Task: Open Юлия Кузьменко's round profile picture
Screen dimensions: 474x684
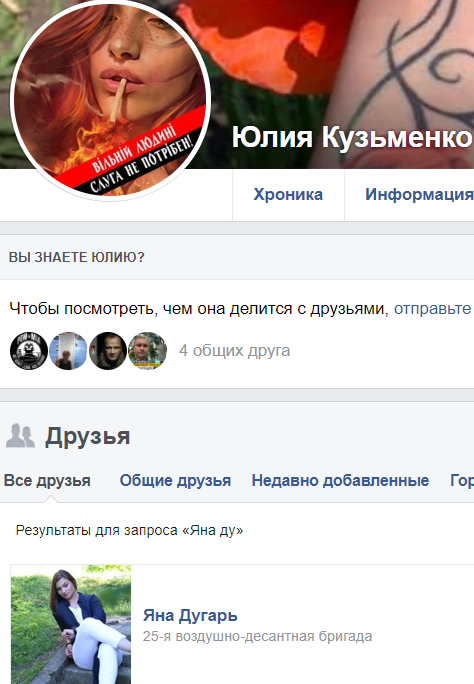Action: pyautogui.click(x=110, y=99)
